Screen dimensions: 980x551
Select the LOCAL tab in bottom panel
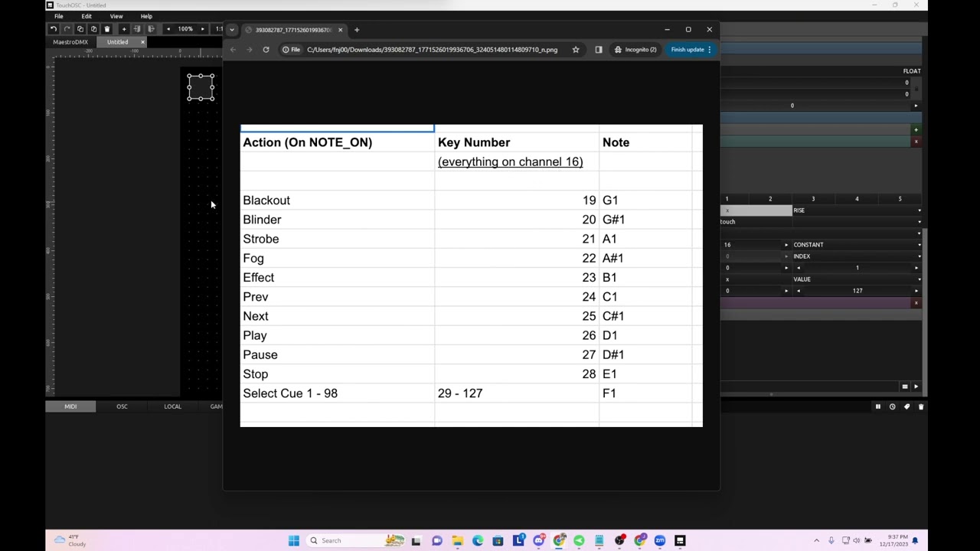[172, 406]
